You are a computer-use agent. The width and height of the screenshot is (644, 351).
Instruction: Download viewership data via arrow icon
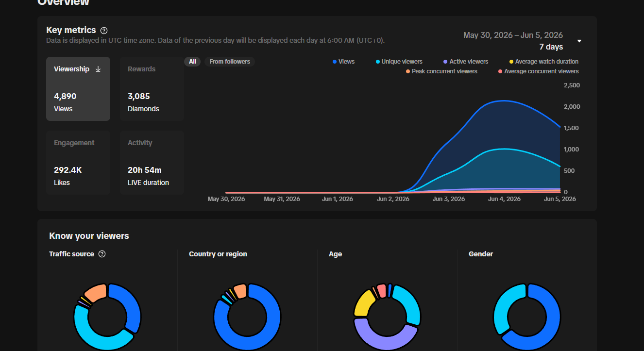(x=98, y=69)
